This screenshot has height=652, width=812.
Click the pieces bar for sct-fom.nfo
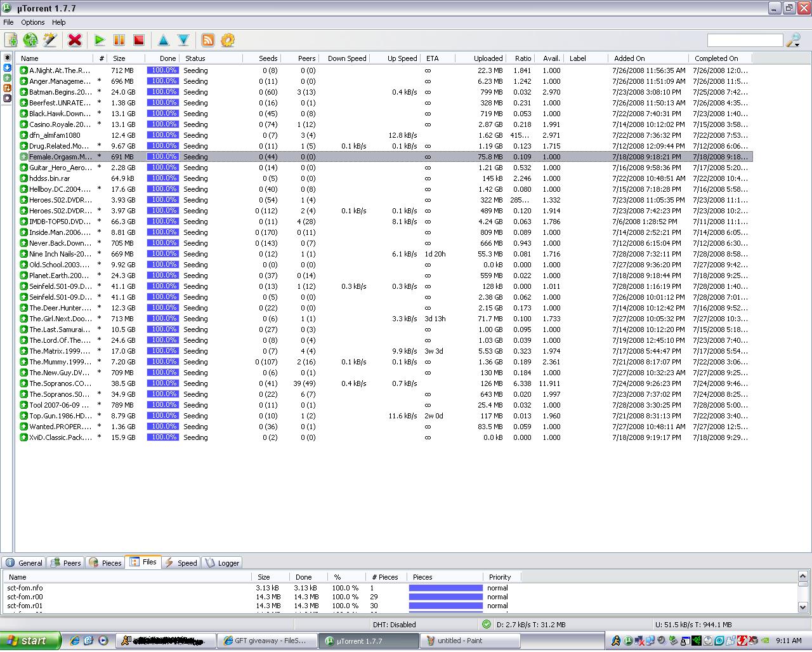tap(446, 588)
